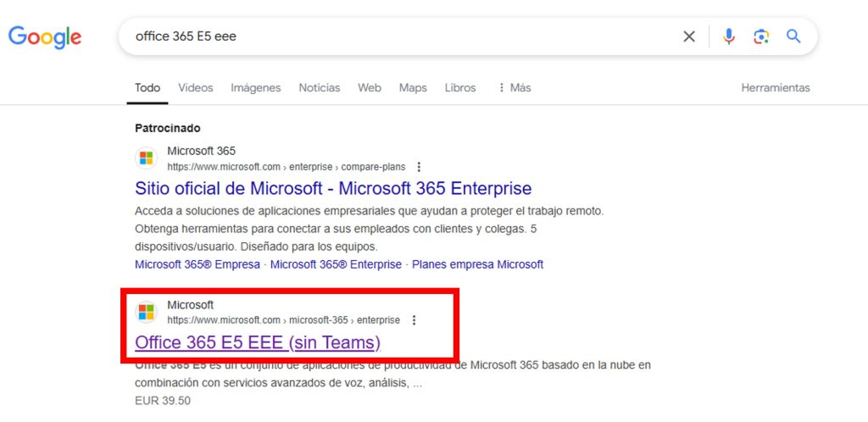The width and height of the screenshot is (868, 422).
Task: Follow the Planes empresa Microsoft sitelink
Action: [477, 264]
